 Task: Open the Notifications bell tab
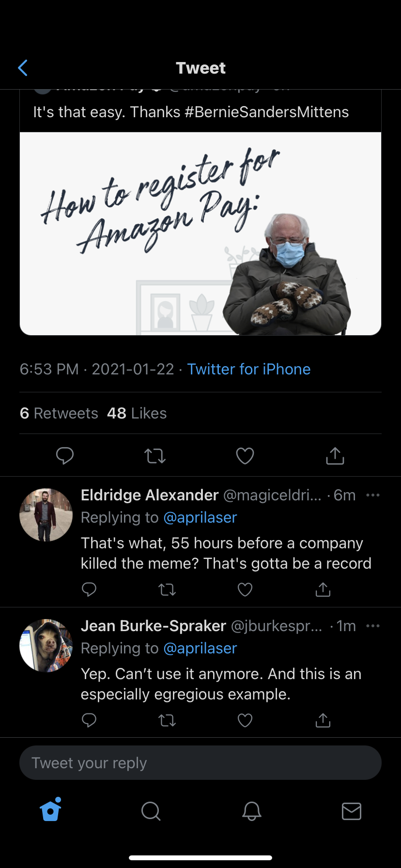tap(252, 811)
